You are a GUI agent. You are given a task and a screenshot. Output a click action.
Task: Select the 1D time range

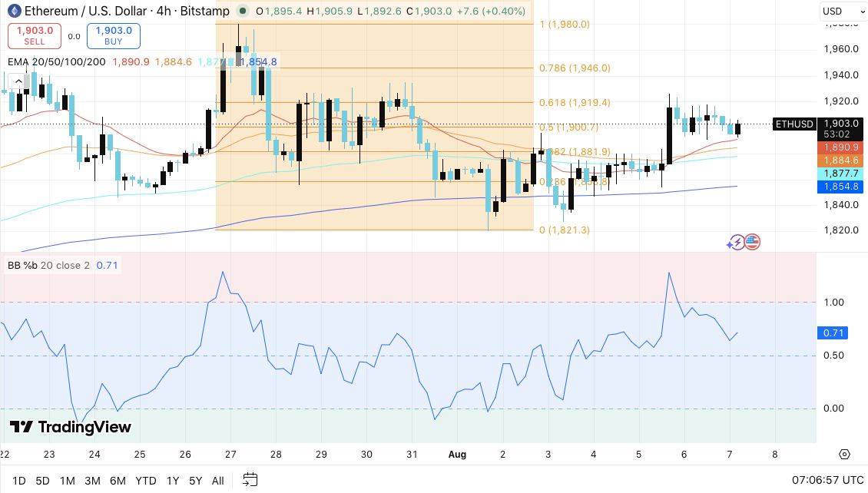19,480
